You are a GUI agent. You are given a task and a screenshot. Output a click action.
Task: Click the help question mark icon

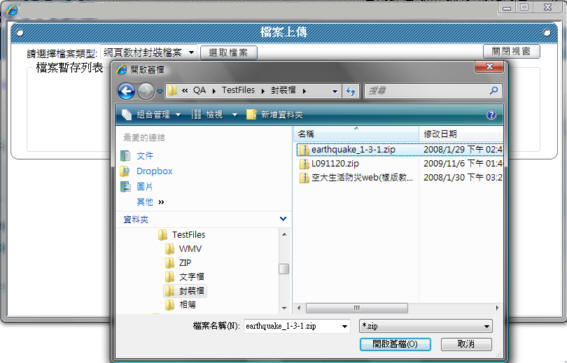491,115
